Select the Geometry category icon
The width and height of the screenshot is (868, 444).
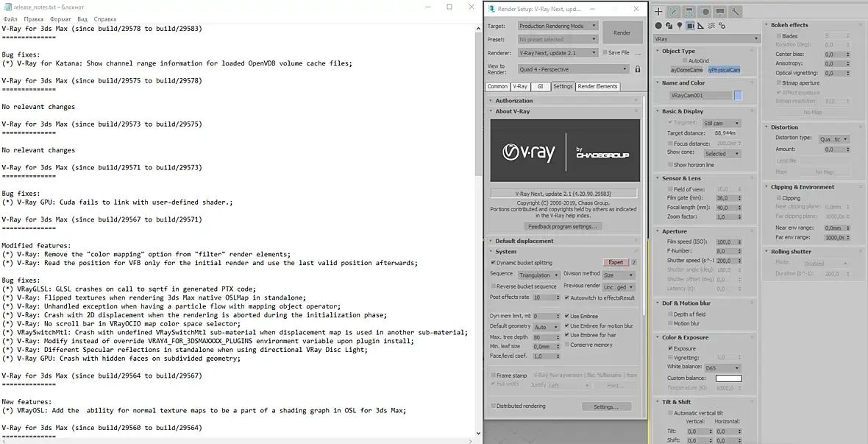[x=658, y=26]
